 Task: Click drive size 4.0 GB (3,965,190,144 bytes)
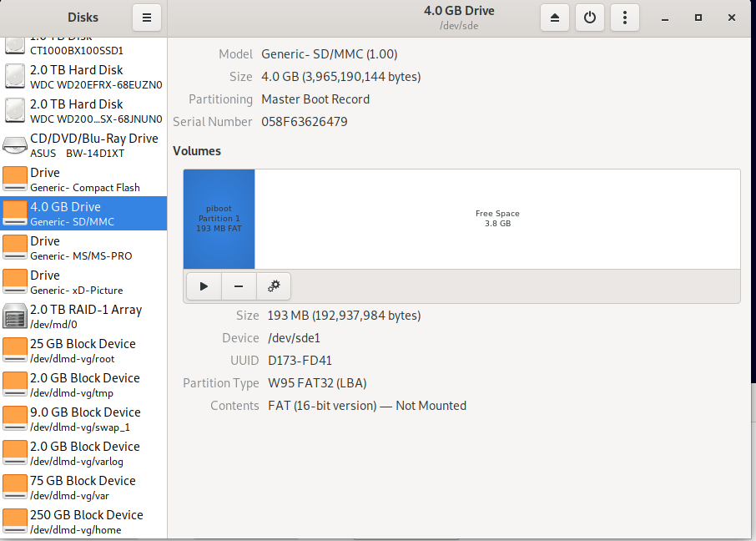[341, 77]
